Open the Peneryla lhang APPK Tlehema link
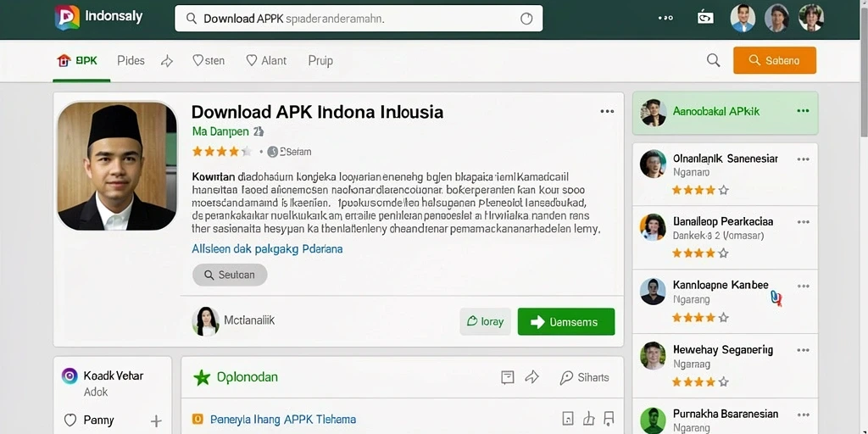Image resolution: width=868 pixels, height=434 pixels. (x=283, y=419)
